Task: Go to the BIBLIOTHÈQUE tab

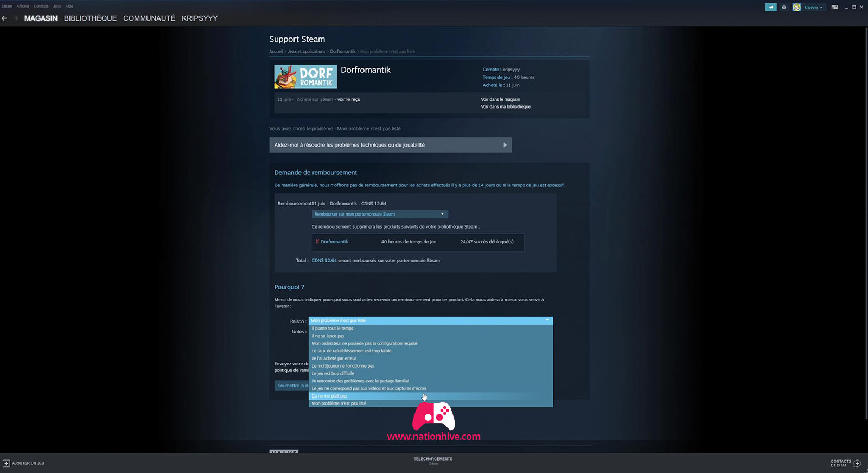Action: pyautogui.click(x=90, y=18)
